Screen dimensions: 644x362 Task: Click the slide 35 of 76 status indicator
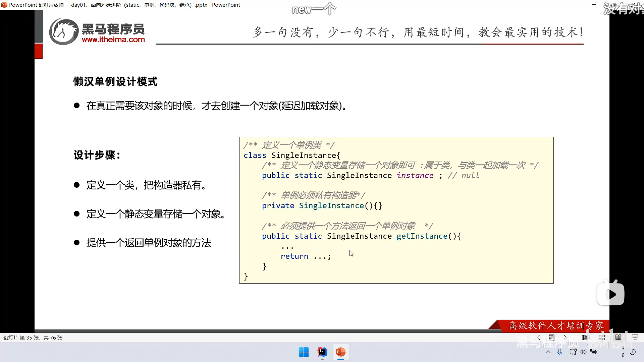point(33,338)
